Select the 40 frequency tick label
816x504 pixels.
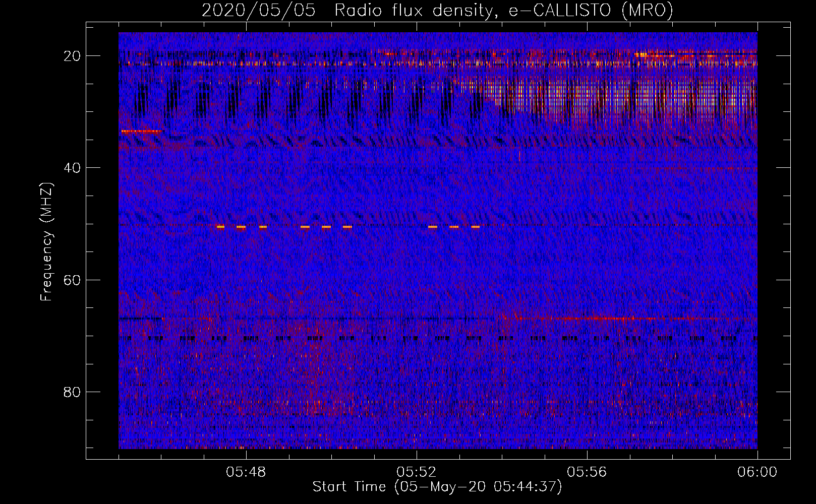(73, 167)
